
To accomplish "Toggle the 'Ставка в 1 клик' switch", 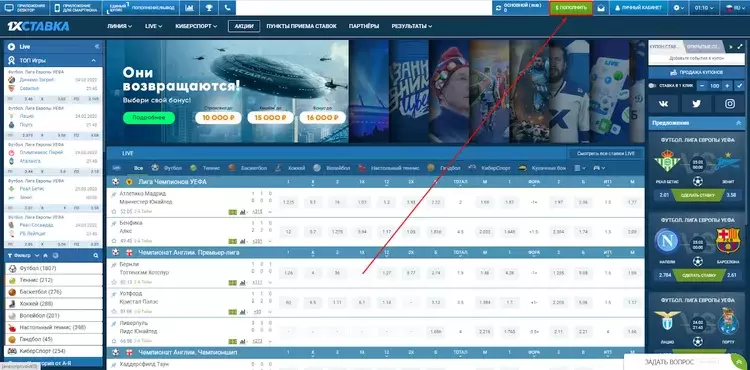I will pos(652,86).
